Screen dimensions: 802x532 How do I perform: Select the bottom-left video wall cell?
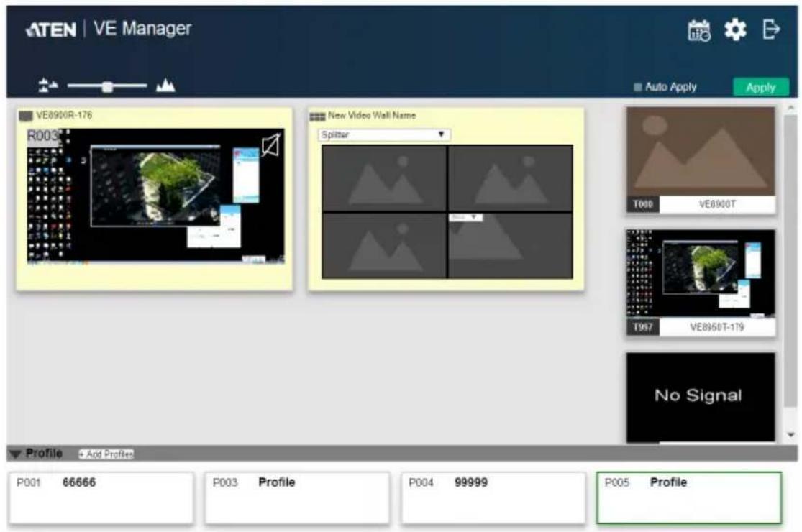[384, 245]
